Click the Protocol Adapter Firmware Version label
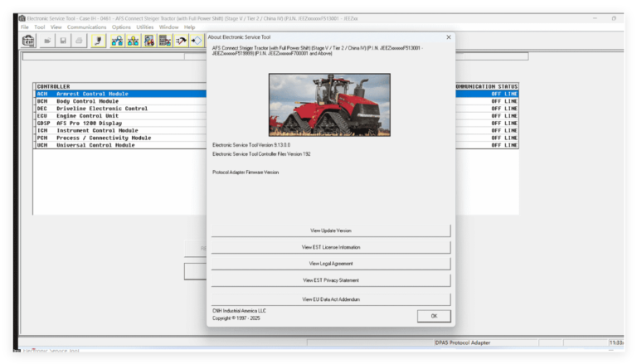This screenshot has width=637, height=364. [x=246, y=172]
